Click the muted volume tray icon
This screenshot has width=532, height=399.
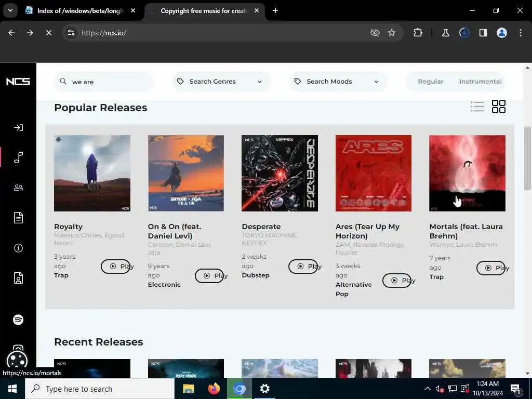440,389
